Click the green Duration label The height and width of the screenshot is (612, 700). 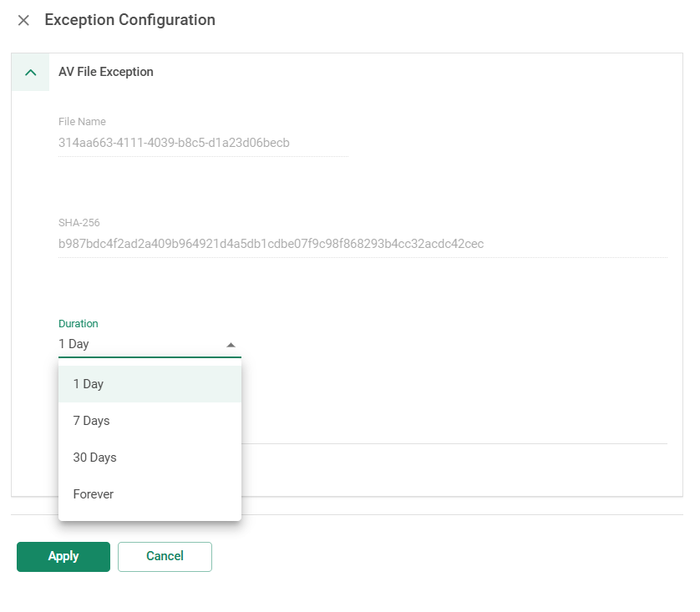point(79,323)
